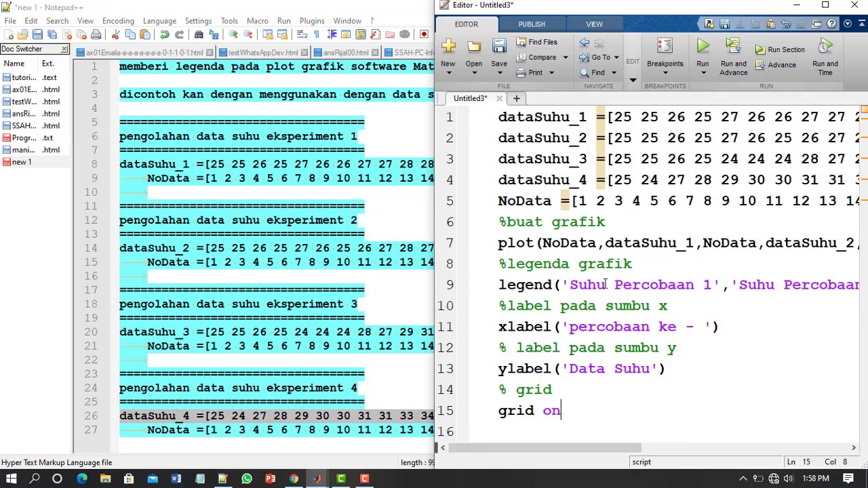The width and height of the screenshot is (868, 488).
Task: Toggle Show All Characters pilcrow icon
Action: tap(317, 35)
